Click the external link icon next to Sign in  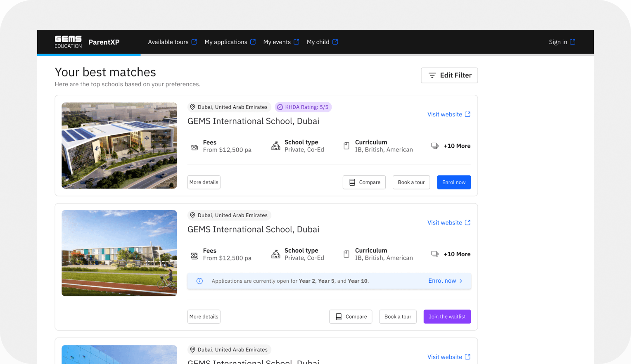pos(574,42)
